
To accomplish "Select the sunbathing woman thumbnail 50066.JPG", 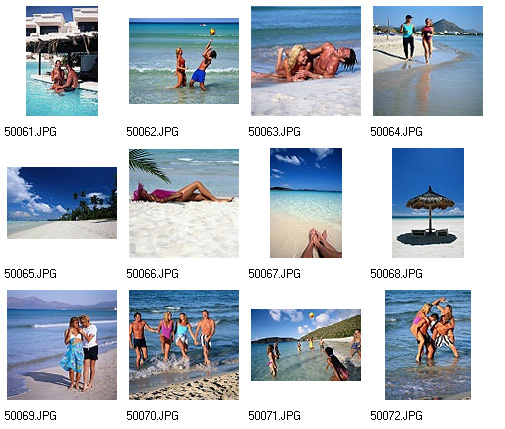I will 184,203.
